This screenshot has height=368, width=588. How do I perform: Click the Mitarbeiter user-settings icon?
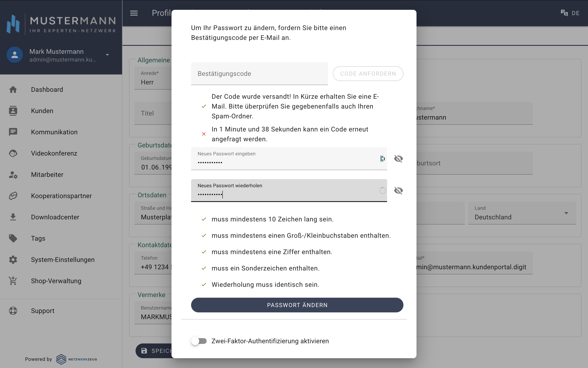[13, 175]
